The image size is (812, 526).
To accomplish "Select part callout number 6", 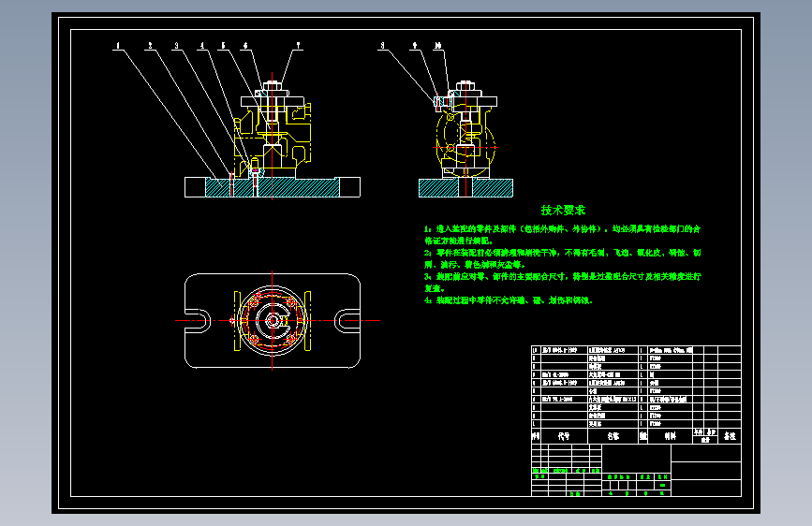I will (245, 46).
